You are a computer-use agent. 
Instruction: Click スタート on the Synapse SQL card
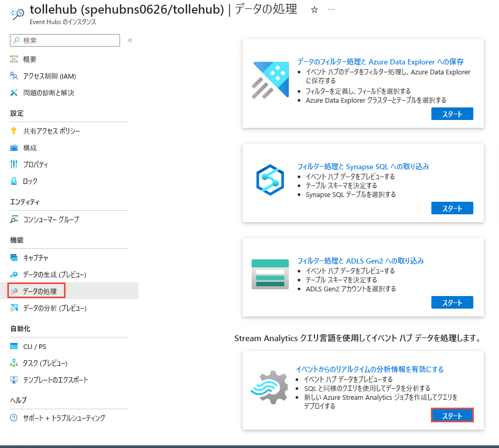[x=452, y=208]
